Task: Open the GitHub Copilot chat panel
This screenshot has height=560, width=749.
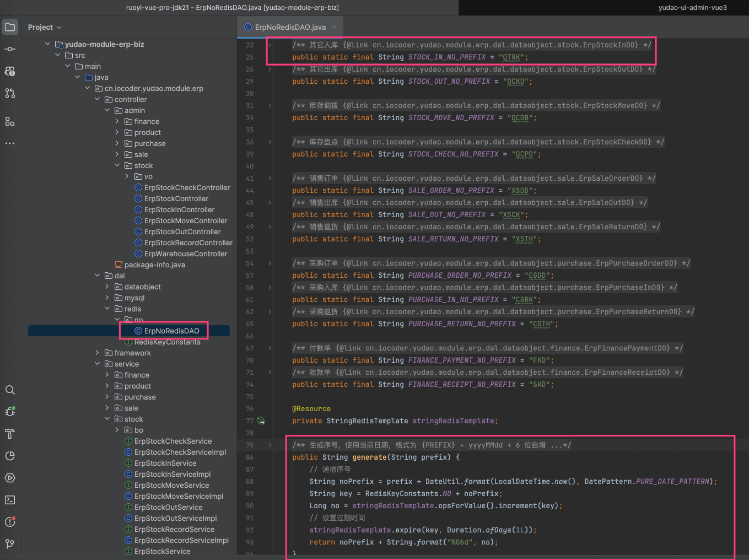Action: coord(10,71)
